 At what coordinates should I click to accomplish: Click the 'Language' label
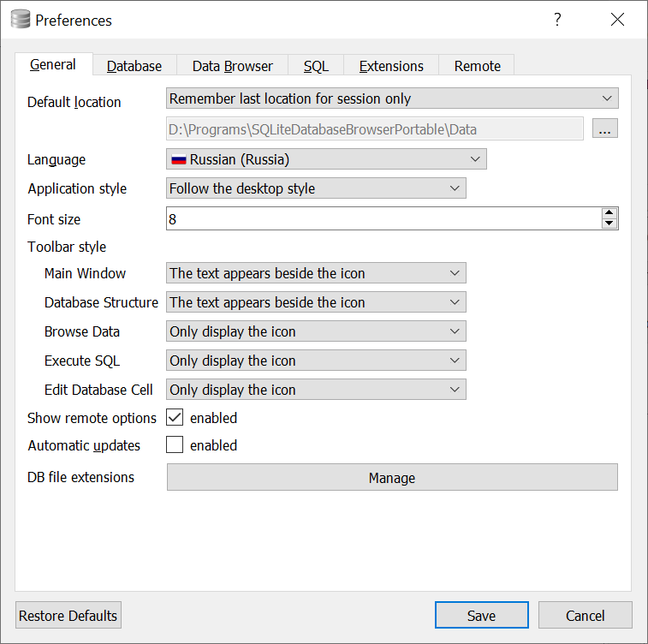pyautogui.click(x=56, y=160)
